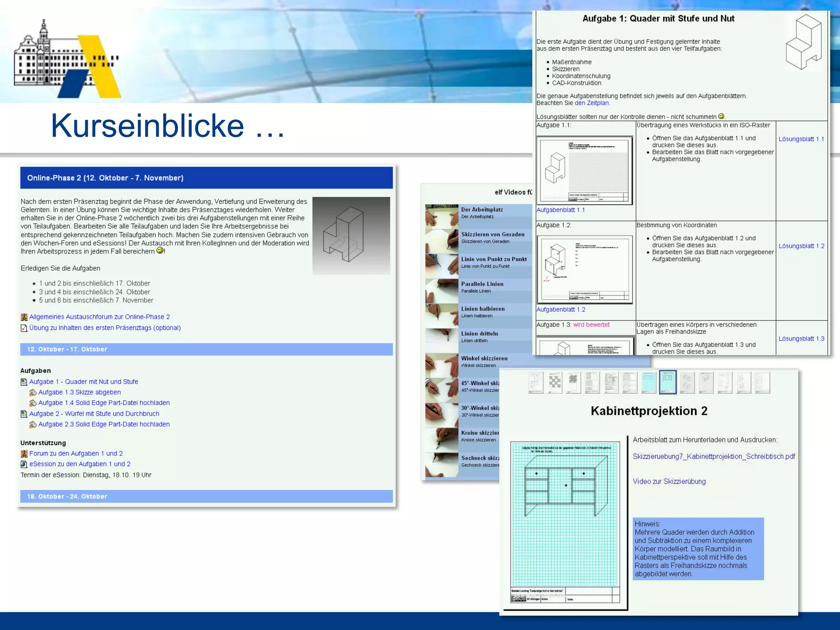Open Aufgabe 2 - Würfel mit Stufe und Durchbruch

(94, 414)
